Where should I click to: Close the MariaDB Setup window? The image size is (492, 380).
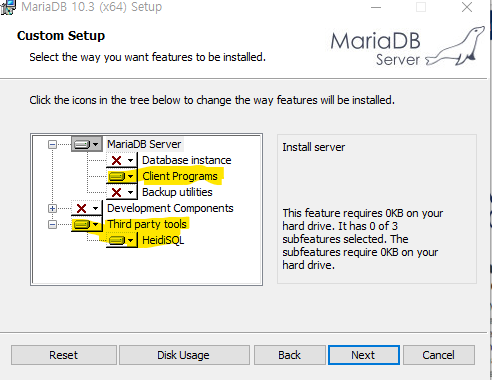pos(467,7)
